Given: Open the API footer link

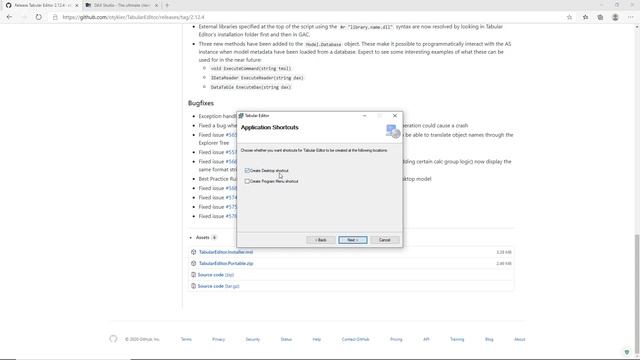Looking at the screenshot, I should [426, 340].
